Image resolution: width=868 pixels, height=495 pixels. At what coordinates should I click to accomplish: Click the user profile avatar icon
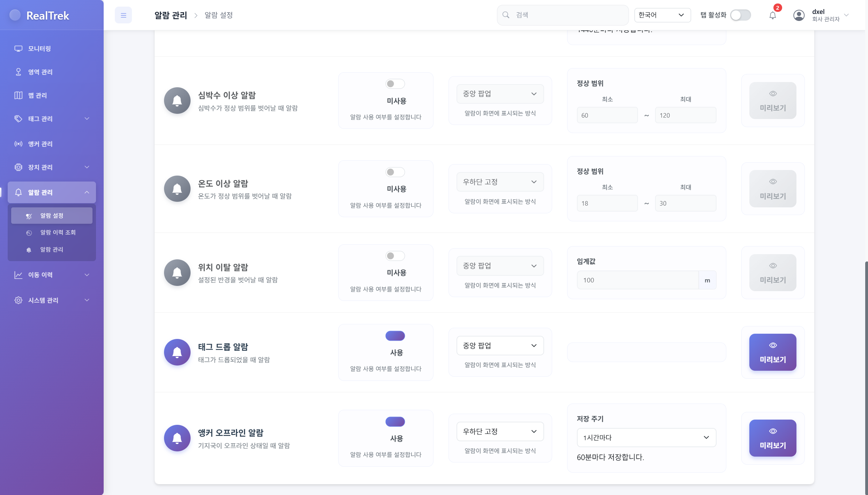(x=799, y=15)
